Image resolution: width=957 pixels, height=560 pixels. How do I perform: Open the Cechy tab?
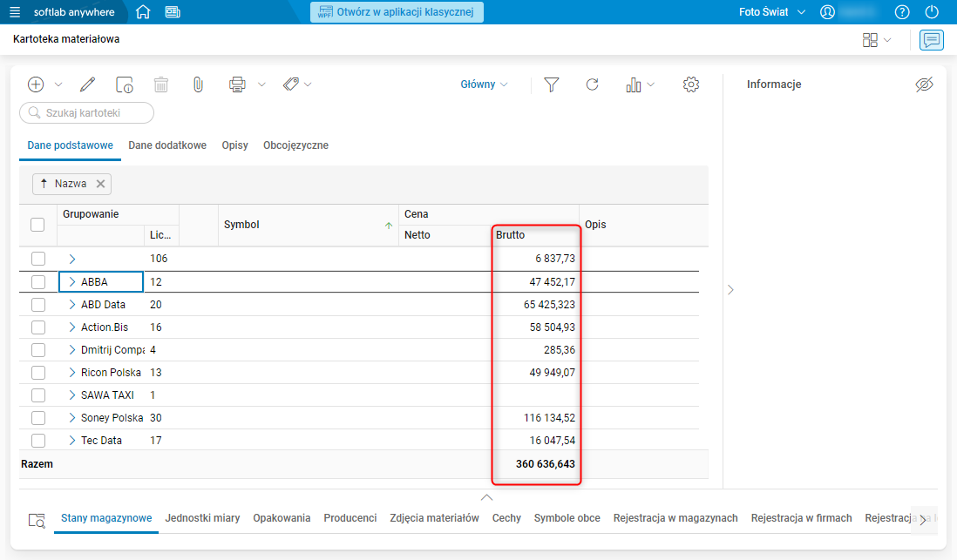(506, 518)
